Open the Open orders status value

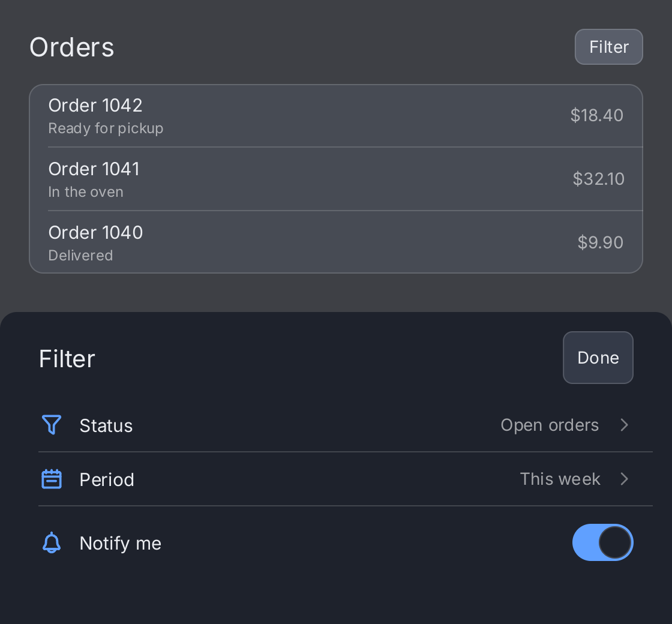(x=550, y=425)
